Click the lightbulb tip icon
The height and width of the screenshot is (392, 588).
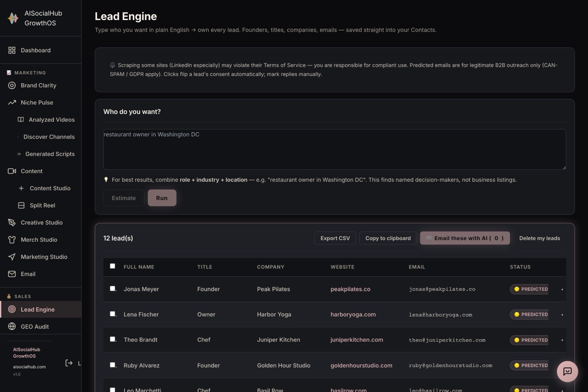click(106, 180)
